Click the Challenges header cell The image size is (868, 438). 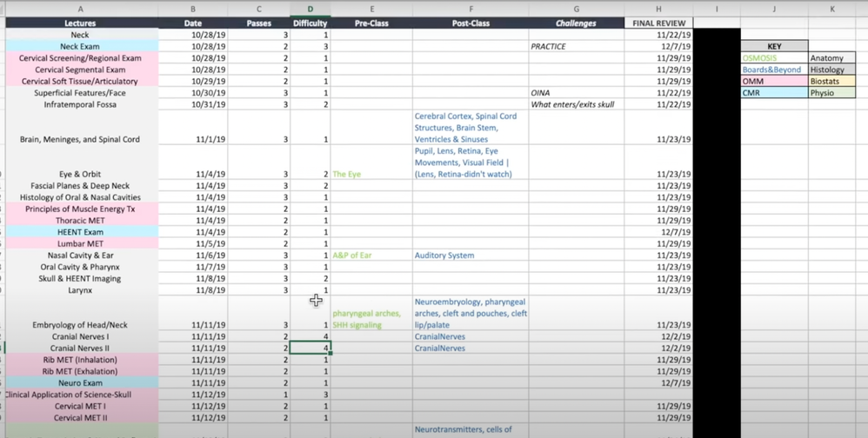pyautogui.click(x=577, y=23)
